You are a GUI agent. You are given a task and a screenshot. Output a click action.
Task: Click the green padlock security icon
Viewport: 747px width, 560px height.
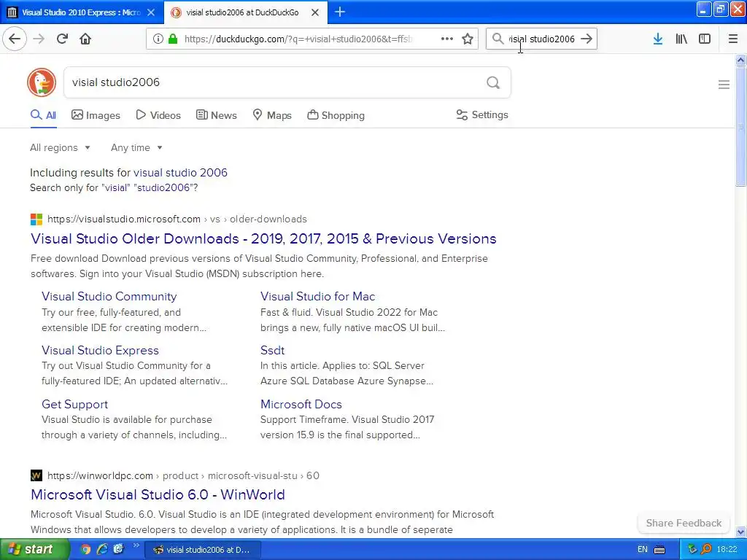[173, 39]
